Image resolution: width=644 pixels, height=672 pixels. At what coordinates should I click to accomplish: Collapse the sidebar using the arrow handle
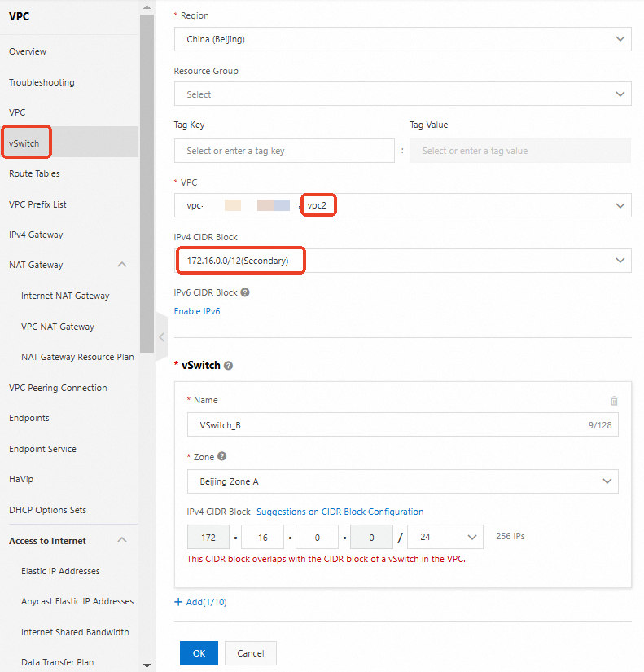[161, 337]
